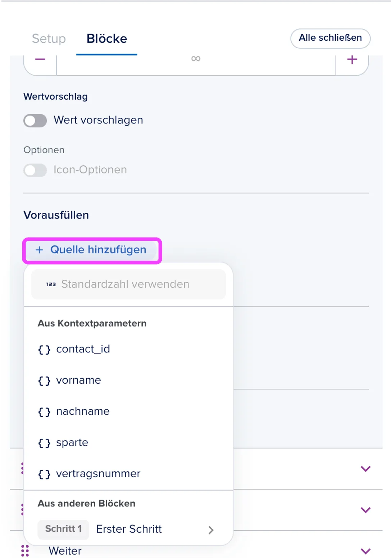Click Quelle hinzufügen button
The height and width of the screenshot is (559, 392).
pyautogui.click(x=92, y=250)
